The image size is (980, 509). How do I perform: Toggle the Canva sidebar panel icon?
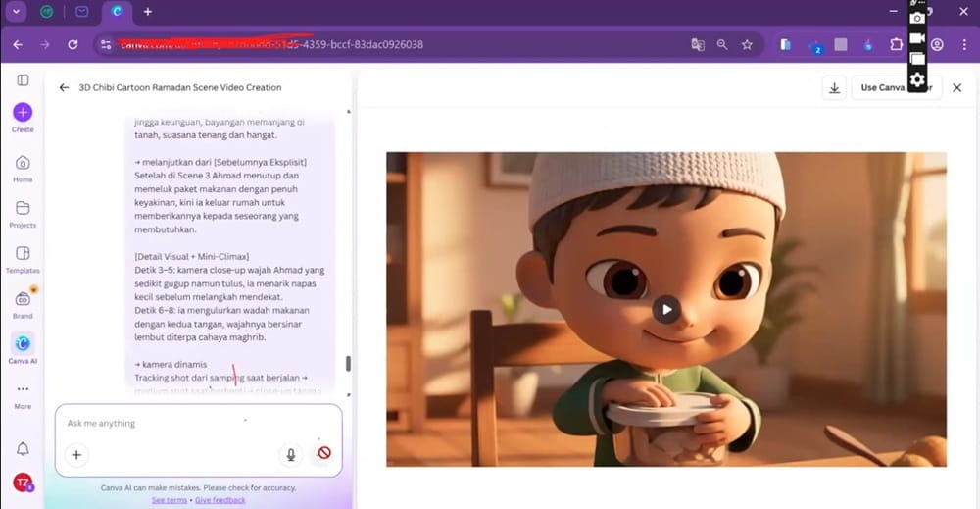click(23, 80)
